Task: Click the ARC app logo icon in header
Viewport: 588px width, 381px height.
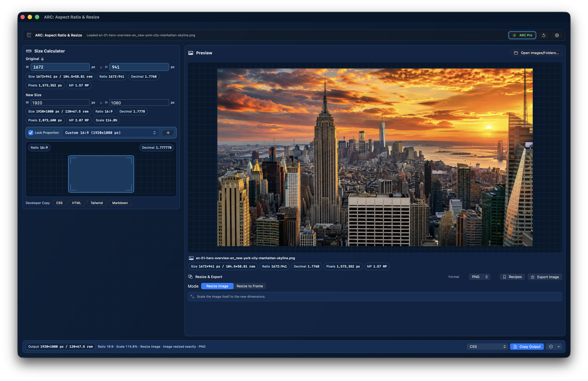Action: click(29, 35)
